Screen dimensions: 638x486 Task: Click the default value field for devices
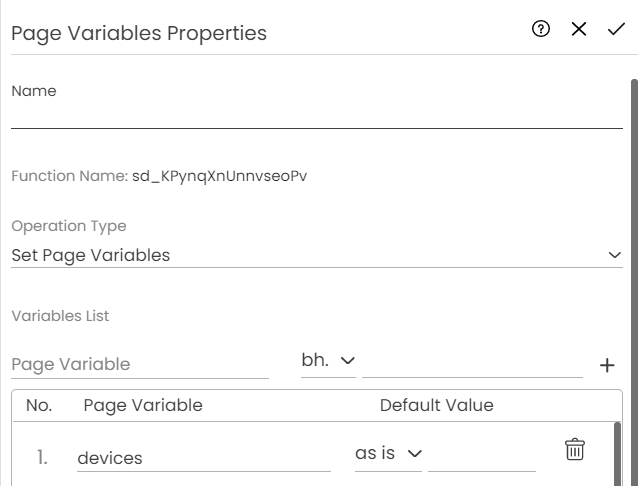pyautogui.click(x=482, y=456)
